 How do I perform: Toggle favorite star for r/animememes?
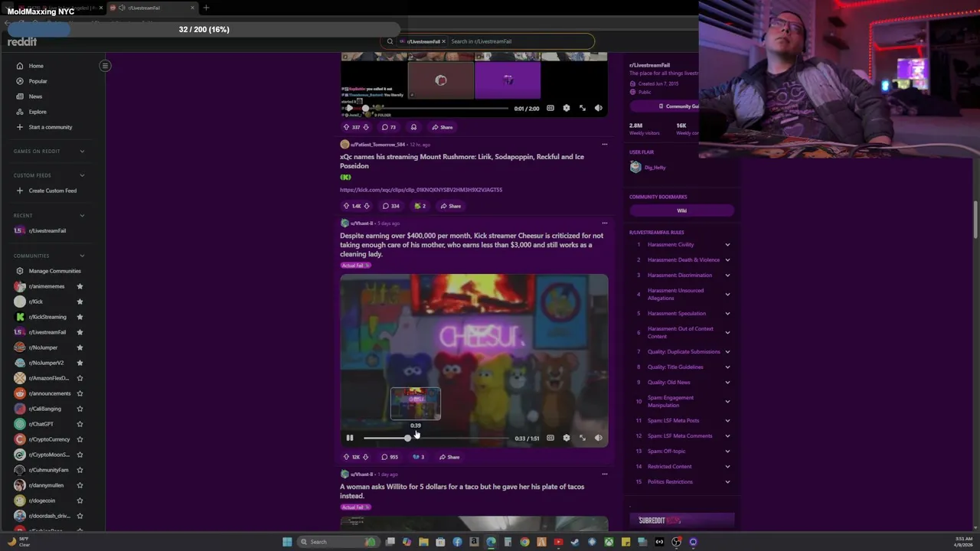(x=80, y=286)
